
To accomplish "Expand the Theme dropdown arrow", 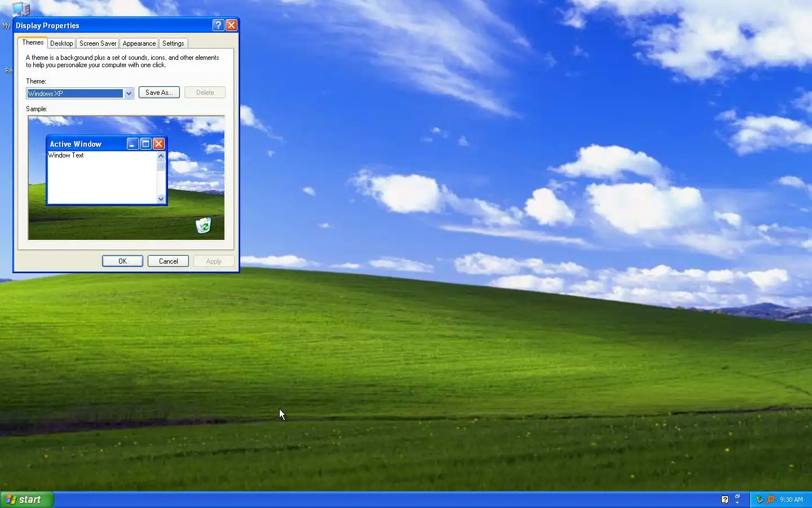I will point(129,94).
